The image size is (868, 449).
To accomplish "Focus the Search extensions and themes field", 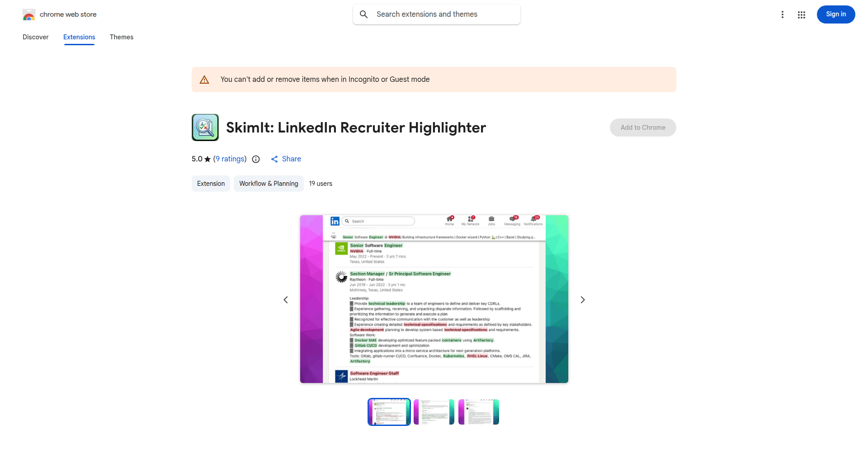I will [437, 14].
